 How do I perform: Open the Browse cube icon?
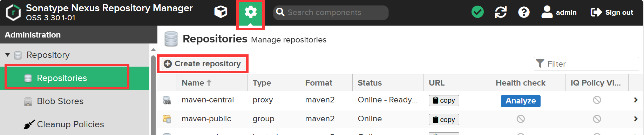[221, 12]
